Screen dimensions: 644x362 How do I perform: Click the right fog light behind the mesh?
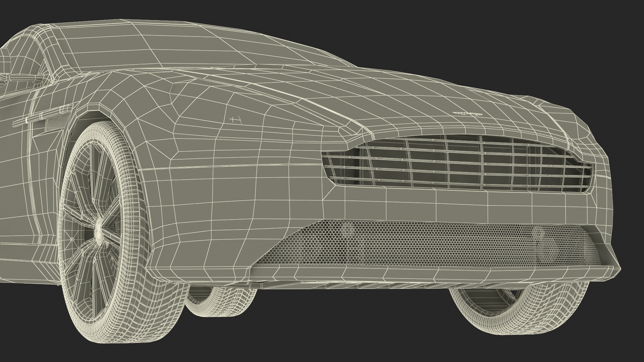point(538,232)
